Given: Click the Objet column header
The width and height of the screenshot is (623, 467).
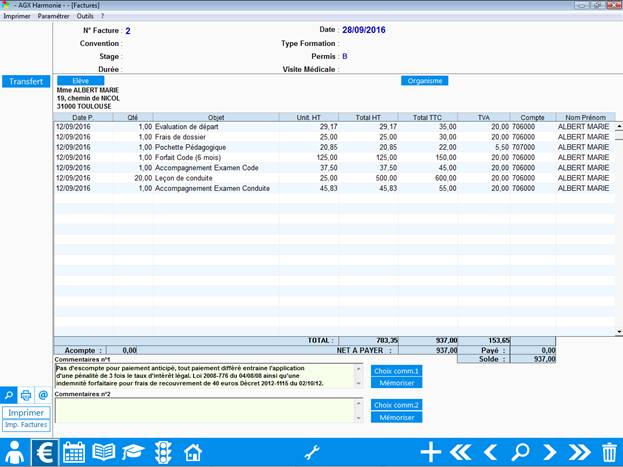Looking at the screenshot, I should 216,118.
